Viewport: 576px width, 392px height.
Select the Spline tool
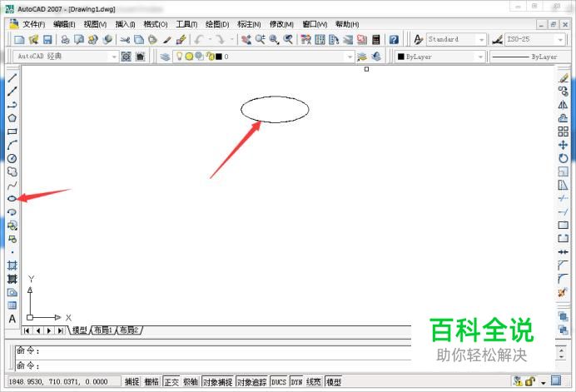pyautogui.click(x=12, y=186)
